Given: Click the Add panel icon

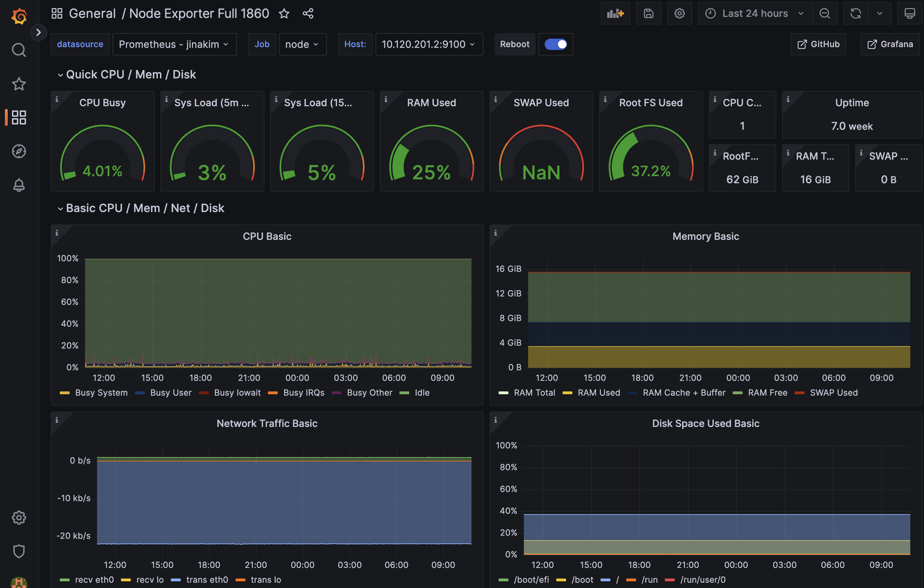Looking at the screenshot, I should (615, 13).
